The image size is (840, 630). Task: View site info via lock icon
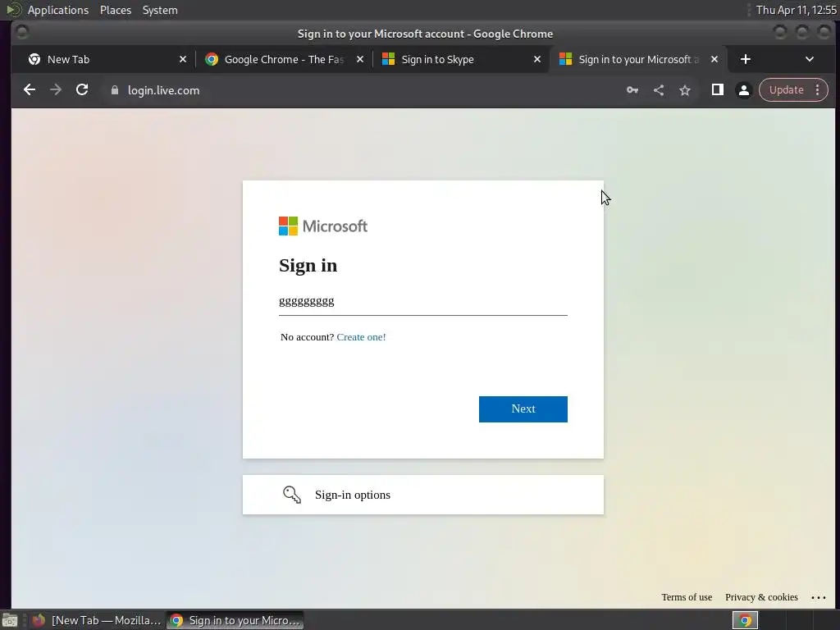115,90
